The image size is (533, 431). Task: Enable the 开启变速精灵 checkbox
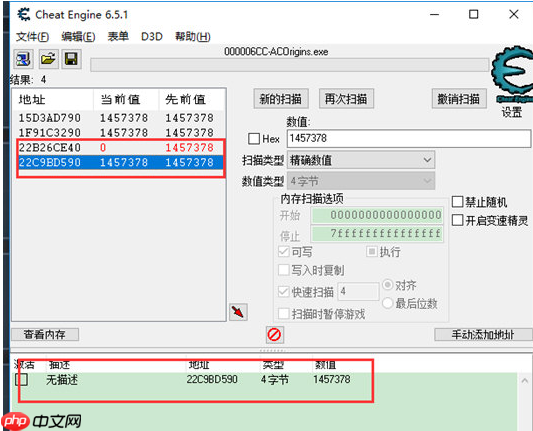[x=457, y=221]
